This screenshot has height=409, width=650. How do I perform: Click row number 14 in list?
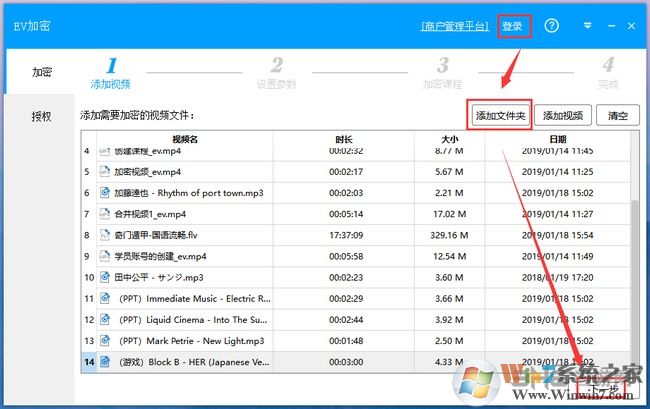point(89,362)
